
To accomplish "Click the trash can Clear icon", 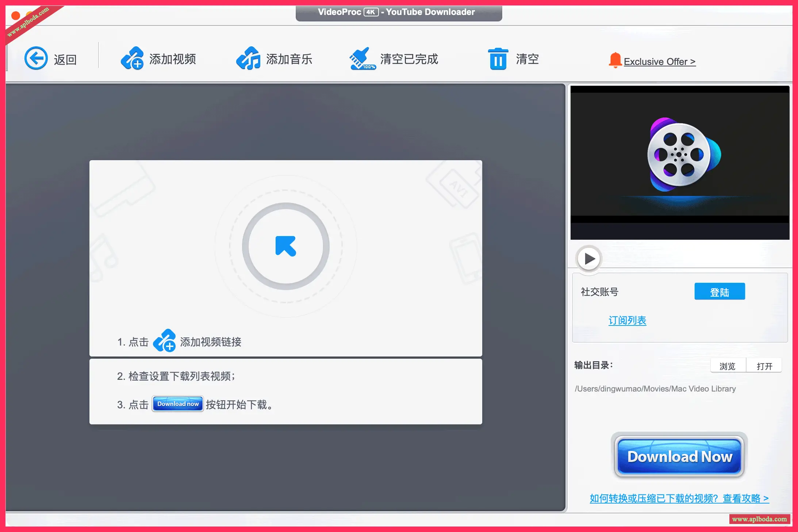I will [498, 58].
